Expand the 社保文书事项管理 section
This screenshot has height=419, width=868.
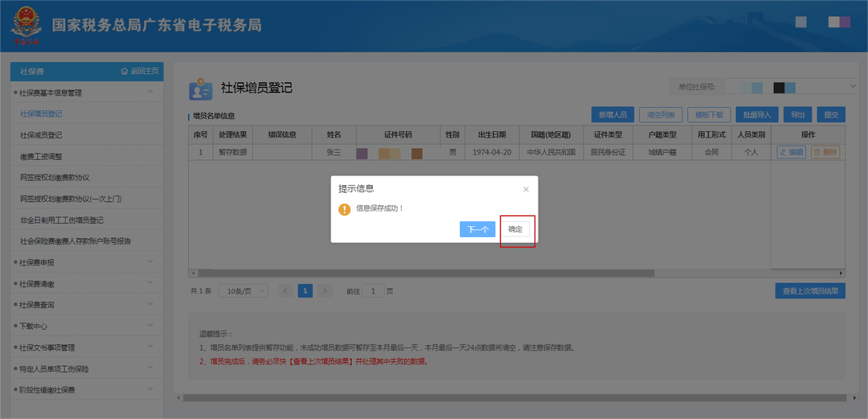pyautogui.click(x=87, y=347)
